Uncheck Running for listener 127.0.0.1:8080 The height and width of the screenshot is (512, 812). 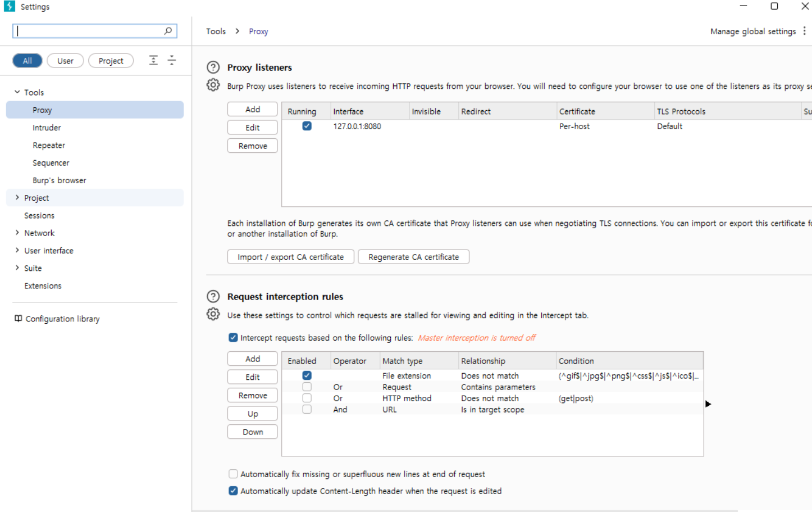click(x=307, y=126)
